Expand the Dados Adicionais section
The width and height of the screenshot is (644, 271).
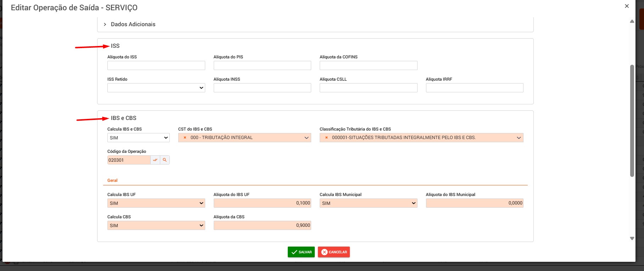pos(129,24)
